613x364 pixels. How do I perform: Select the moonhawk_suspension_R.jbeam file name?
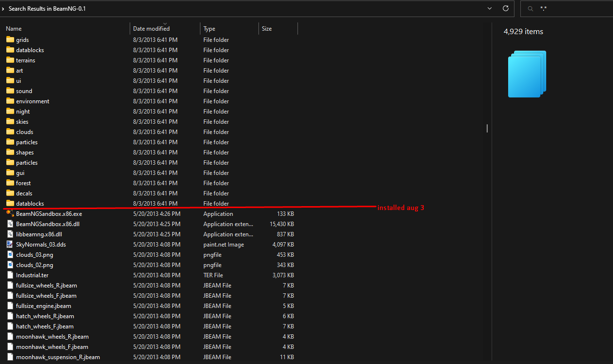[58, 357]
